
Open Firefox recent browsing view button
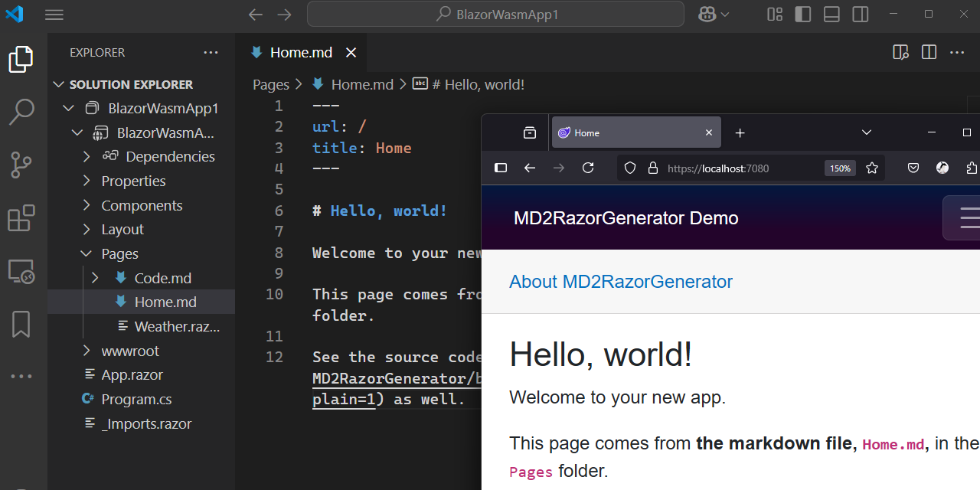(x=530, y=133)
